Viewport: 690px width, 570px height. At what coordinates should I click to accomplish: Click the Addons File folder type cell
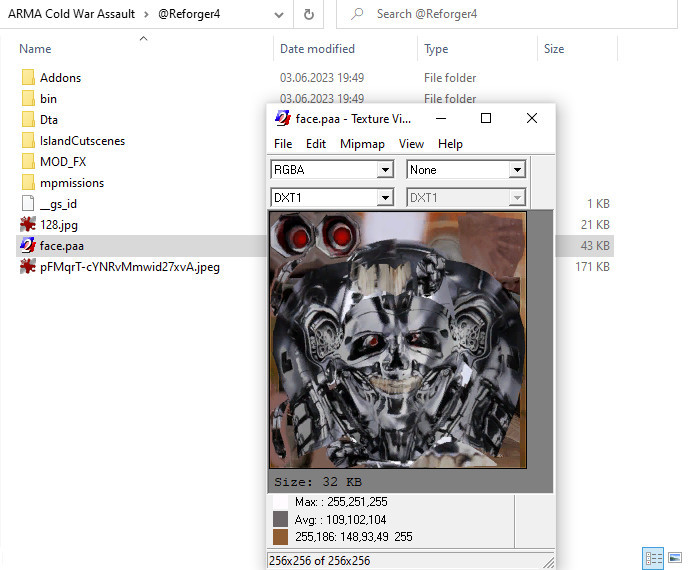click(x=450, y=78)
